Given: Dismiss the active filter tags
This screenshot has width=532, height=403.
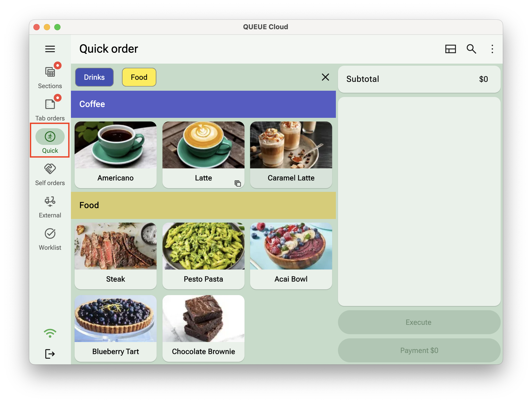Looking at the screenshot, I should (x=325, y=77).
